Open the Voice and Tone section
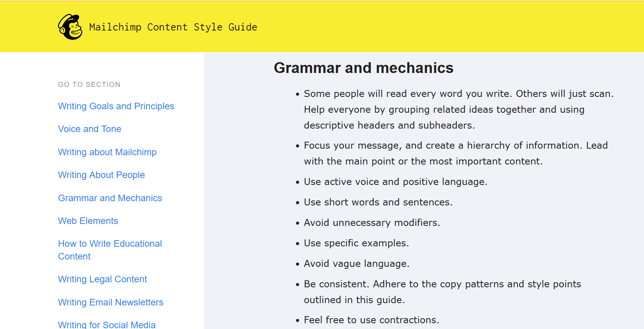 pos(90,129)
